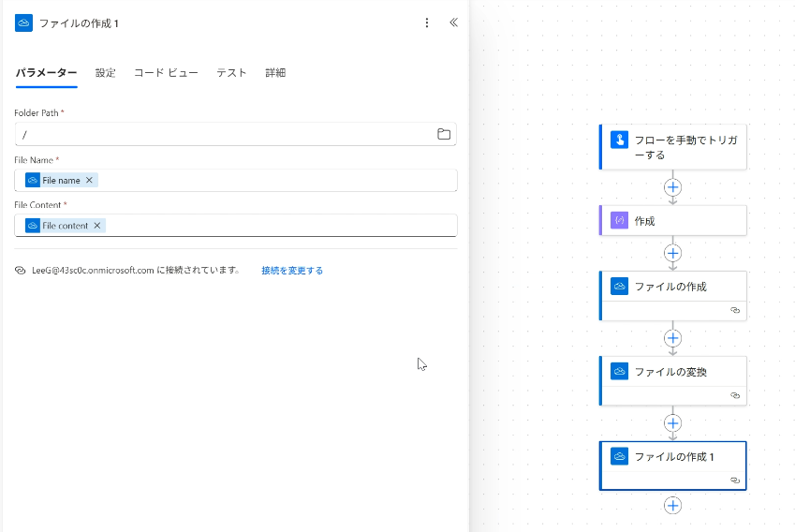
Task: Open the コード ビュー tab
Action: (166, 73)
